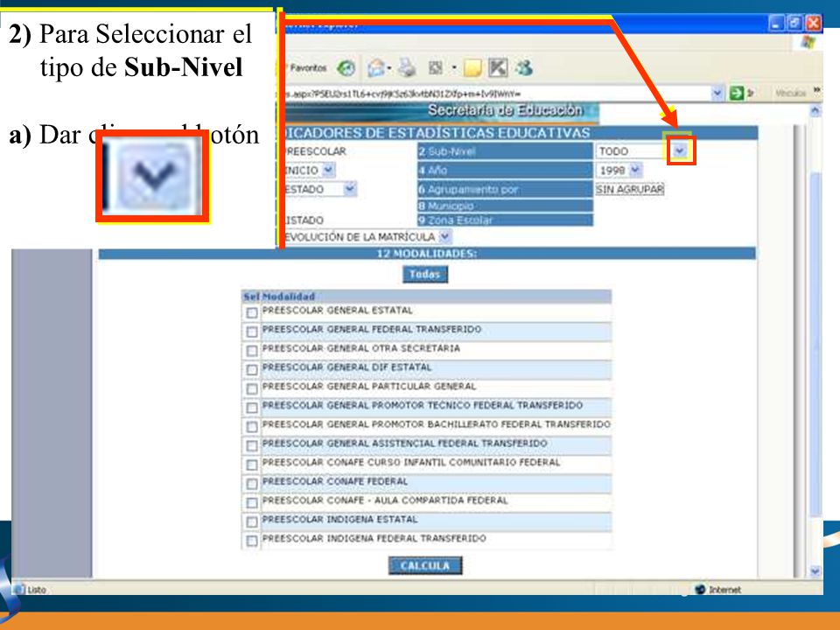Click the "12 MODALIDADES:" header

point(427,254)
